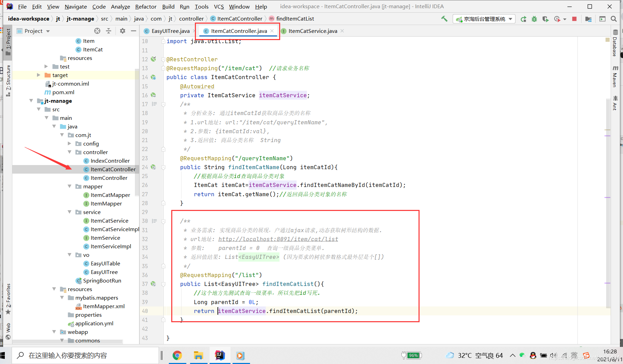The width and height of the screenshot is (623, 364).
Task: Click the ItemCatController breadcrumb
Action: [x=236, y=18]
